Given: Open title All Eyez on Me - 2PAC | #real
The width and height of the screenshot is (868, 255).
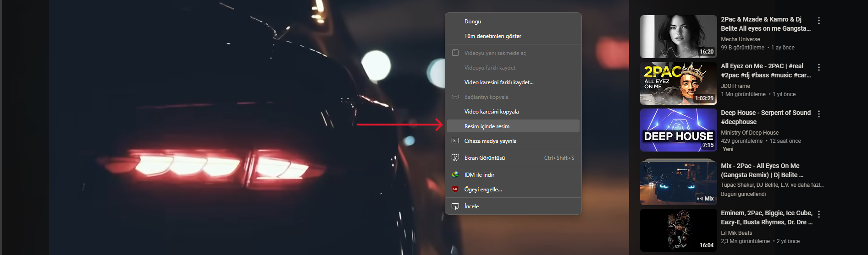Looking at the screenshot, I should coord(766,71).
